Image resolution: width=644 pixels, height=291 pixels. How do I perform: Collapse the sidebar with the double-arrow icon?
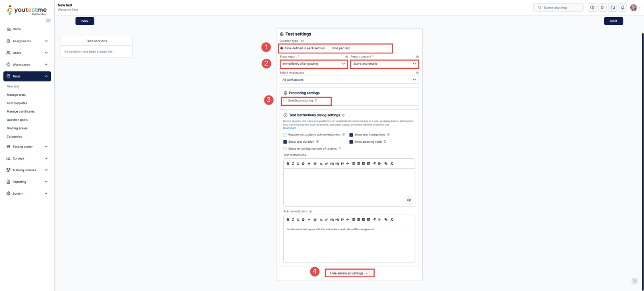[48, 20]
